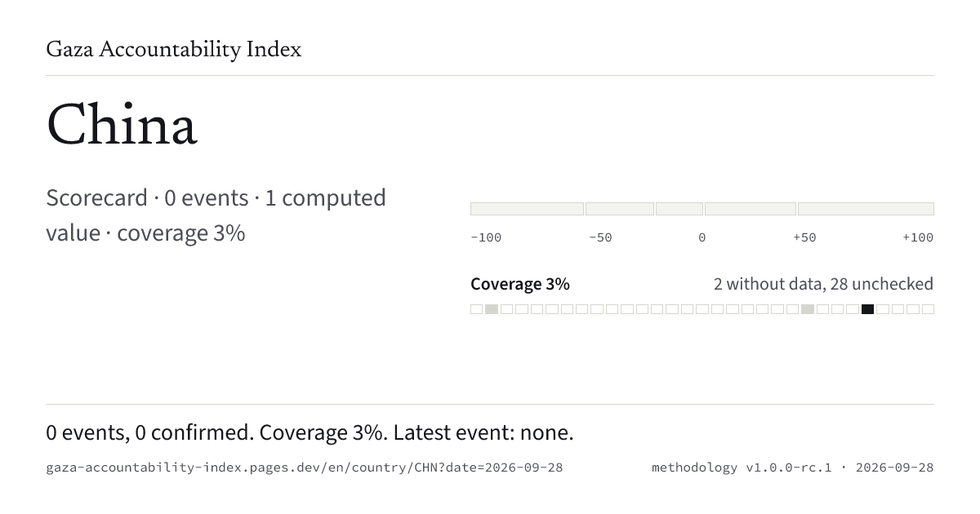This screenshot has width=980, height=514.
Task: Click the +50 axis label
Action: (804, 237)
